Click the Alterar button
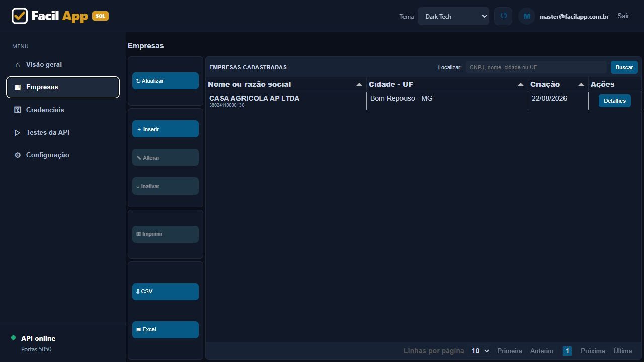Screen dimensions: 644x362 pos(166,157)
